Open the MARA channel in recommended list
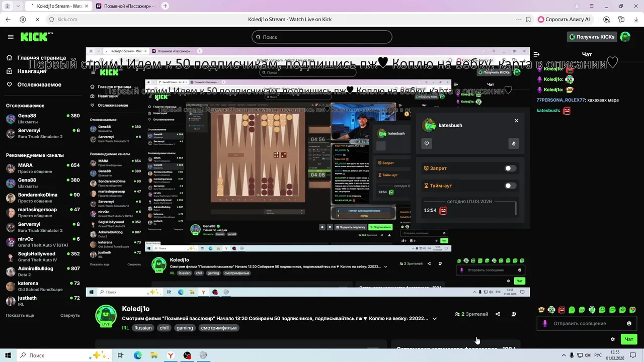This screenshot has width=644, height=362. (43, 168)
